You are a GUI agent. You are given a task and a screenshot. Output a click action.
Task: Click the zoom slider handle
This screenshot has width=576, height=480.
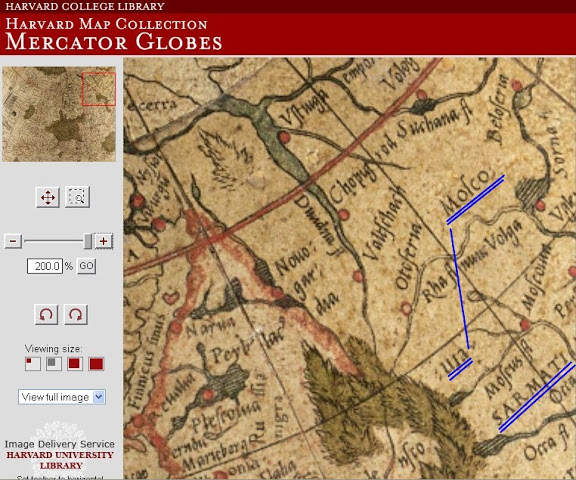[88, 241]
